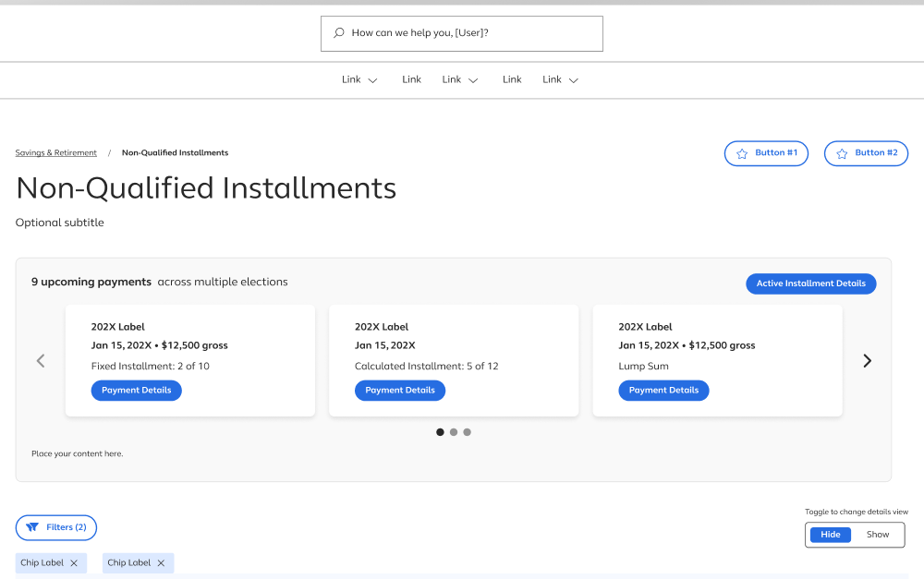Follow the Savings & Retirement breadcrumb
This screenshot has width=924, height=579.
point(56,153)
